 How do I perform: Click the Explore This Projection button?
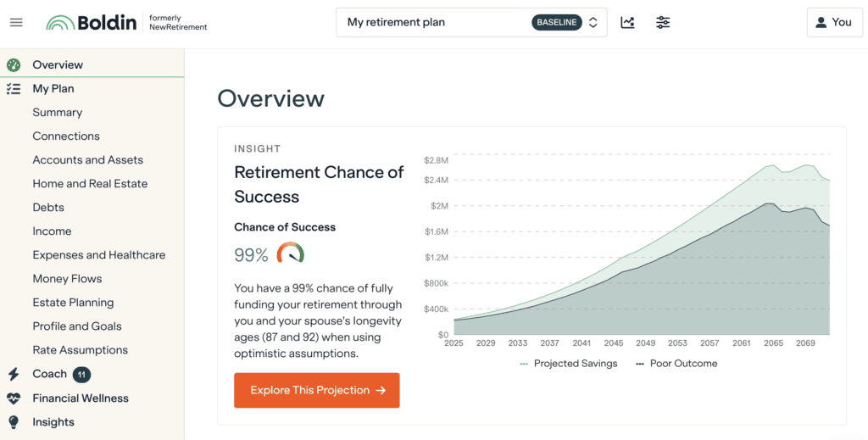click(x=317, y=390)
